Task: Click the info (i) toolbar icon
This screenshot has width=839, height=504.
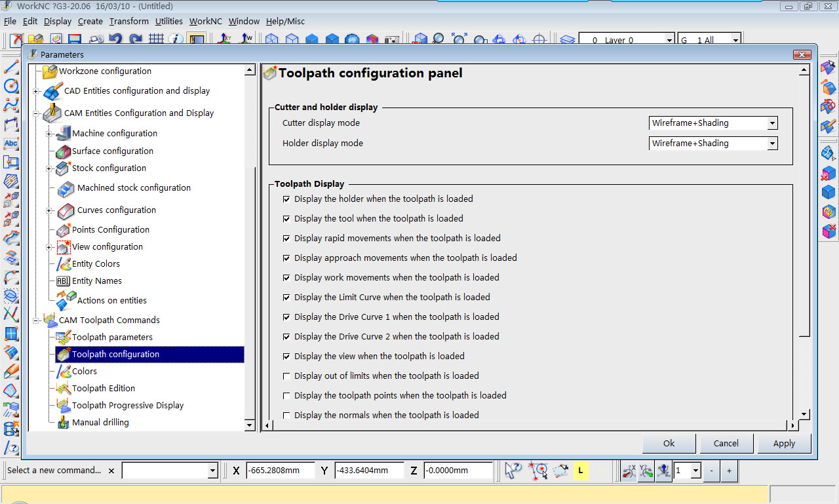Action: (175, 39)
